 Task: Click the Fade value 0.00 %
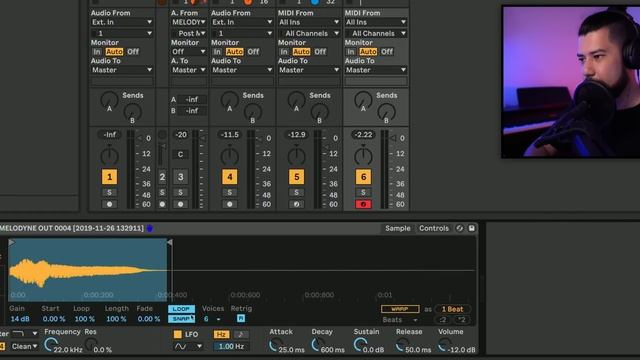[x=149, y=319]
